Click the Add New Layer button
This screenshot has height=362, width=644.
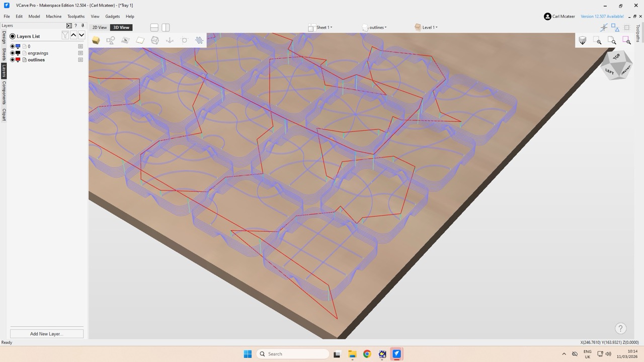click(x=47, y=334)
